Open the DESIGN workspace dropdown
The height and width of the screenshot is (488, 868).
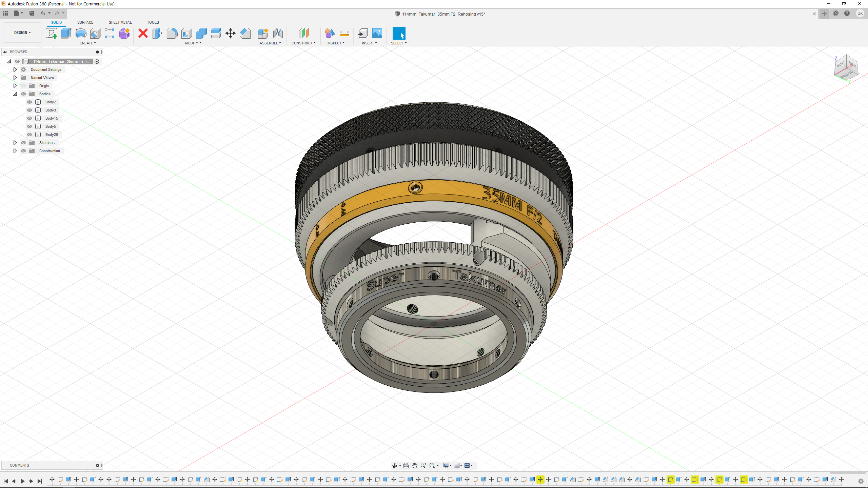tap(22, 33)
